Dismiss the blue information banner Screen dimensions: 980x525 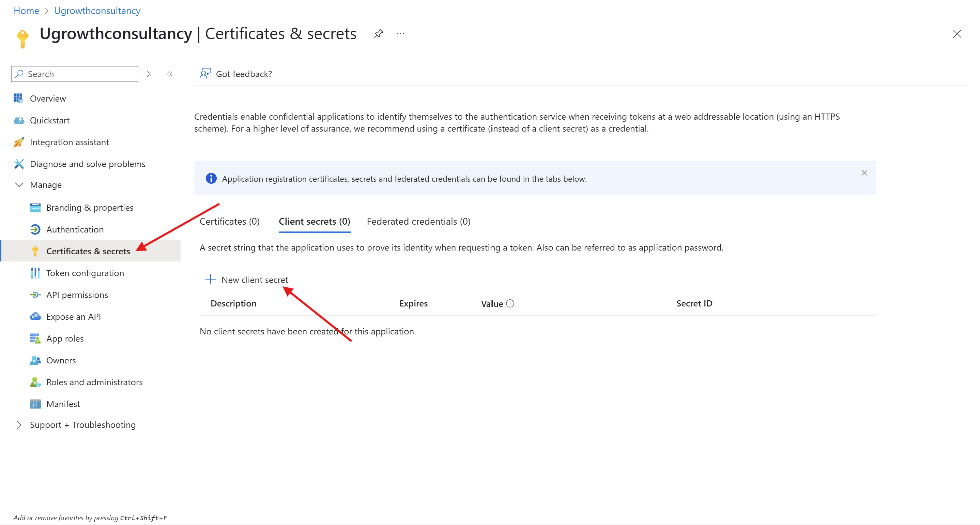[x=864, y=173]
